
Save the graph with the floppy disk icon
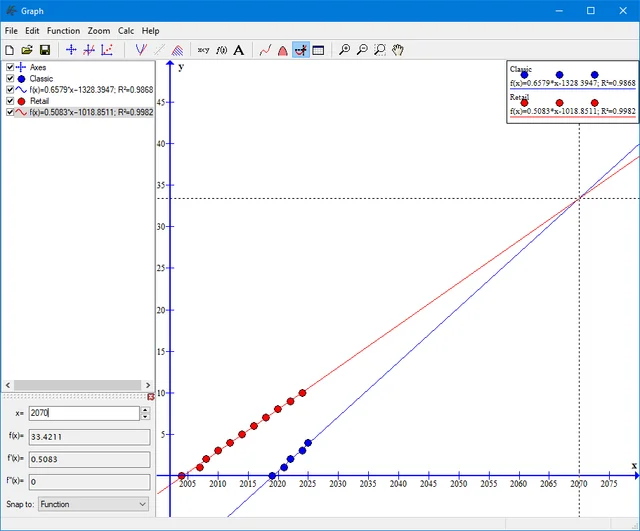click(44, 49)
